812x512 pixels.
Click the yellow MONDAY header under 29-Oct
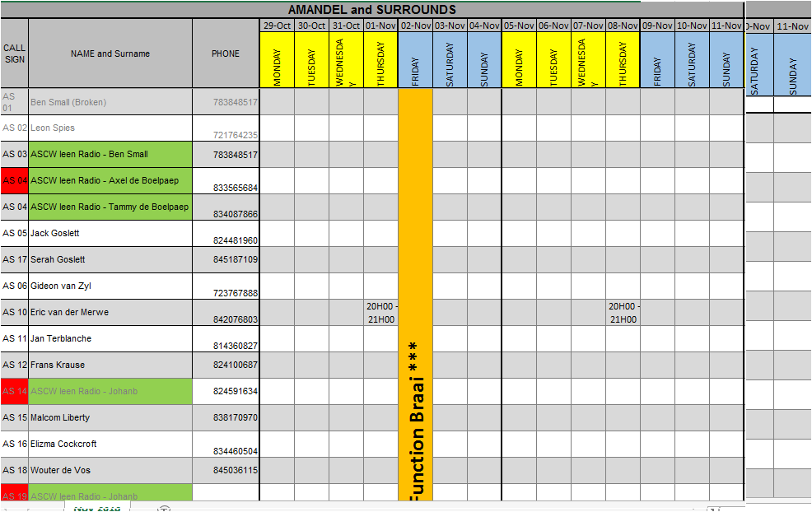coord(277,60)
